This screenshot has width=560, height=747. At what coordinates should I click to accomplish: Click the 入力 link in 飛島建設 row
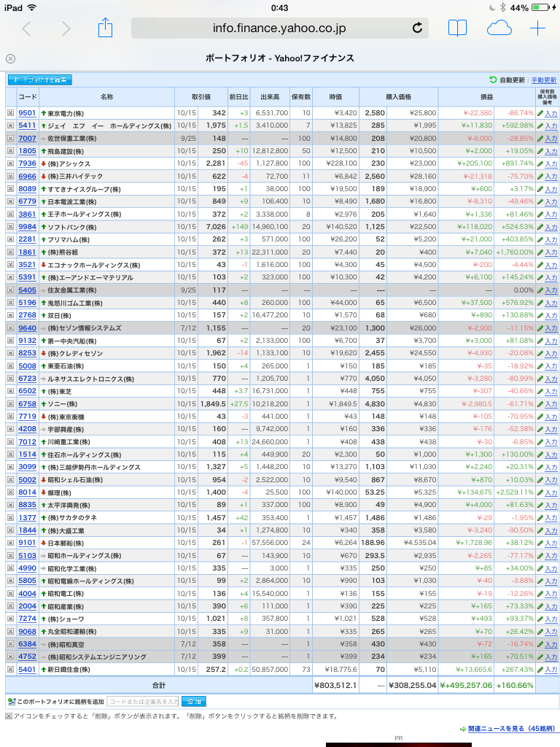click(551, 152)
